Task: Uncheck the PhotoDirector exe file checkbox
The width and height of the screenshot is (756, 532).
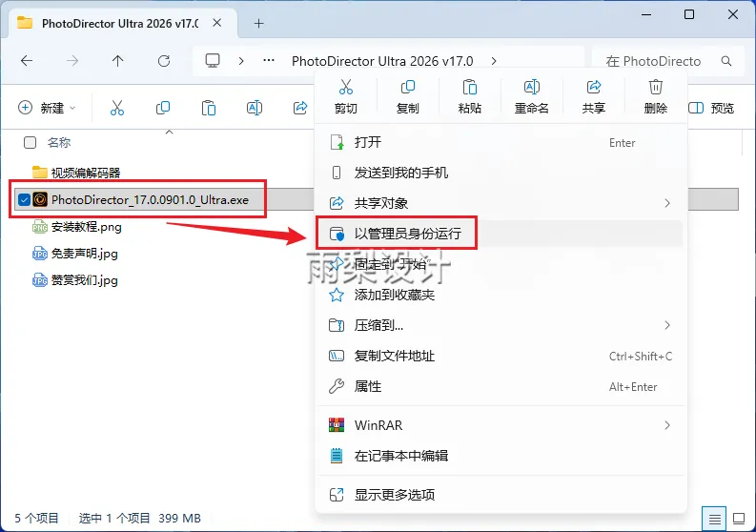Action: 24,199
